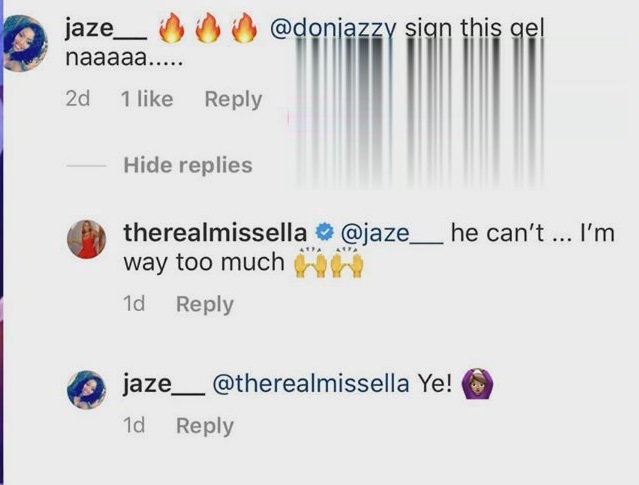639x485 pixels.
Task: Click the woman gesturing OK emoji
Action: click(x=477, y=384)
